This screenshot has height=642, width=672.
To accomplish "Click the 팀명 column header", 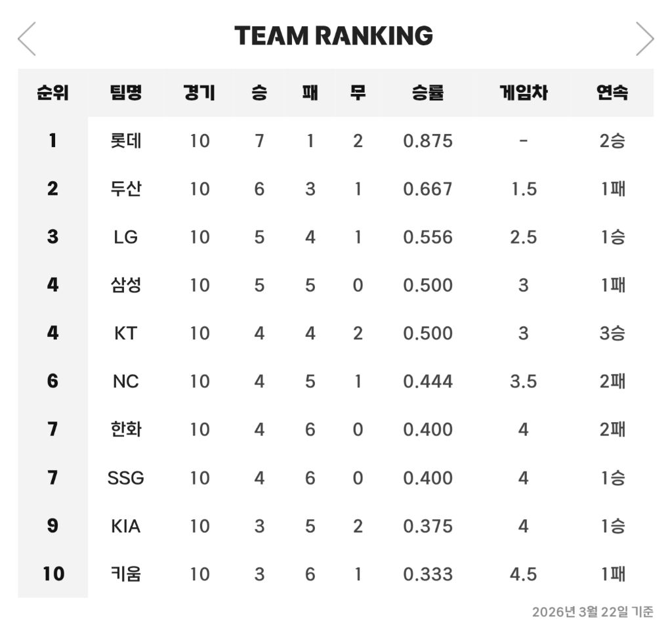I will 125,93.
